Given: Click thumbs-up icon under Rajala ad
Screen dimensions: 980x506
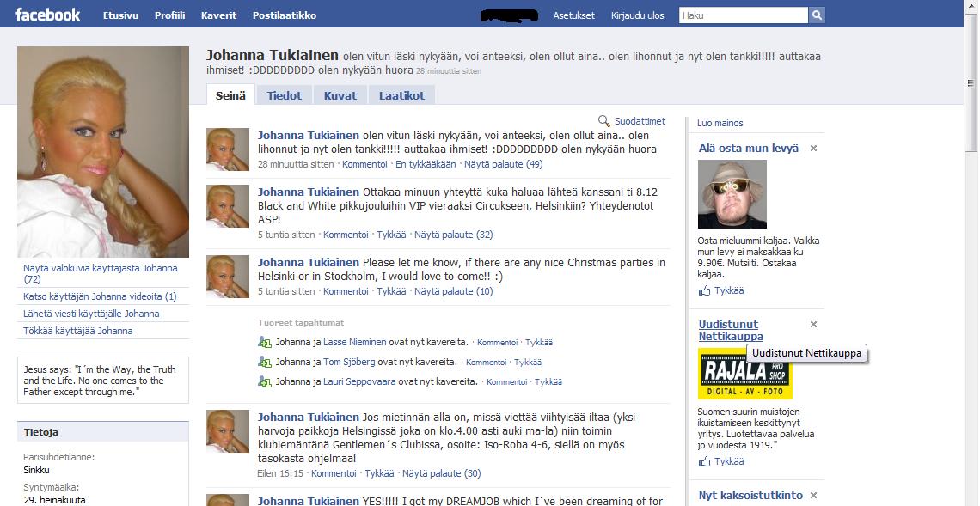Looking at the screenshot, I should (705, 462).
